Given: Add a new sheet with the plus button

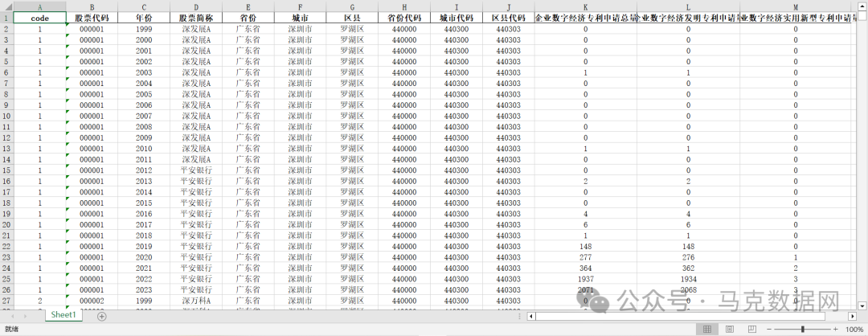Looking at the screenshot, I should 102,316.
